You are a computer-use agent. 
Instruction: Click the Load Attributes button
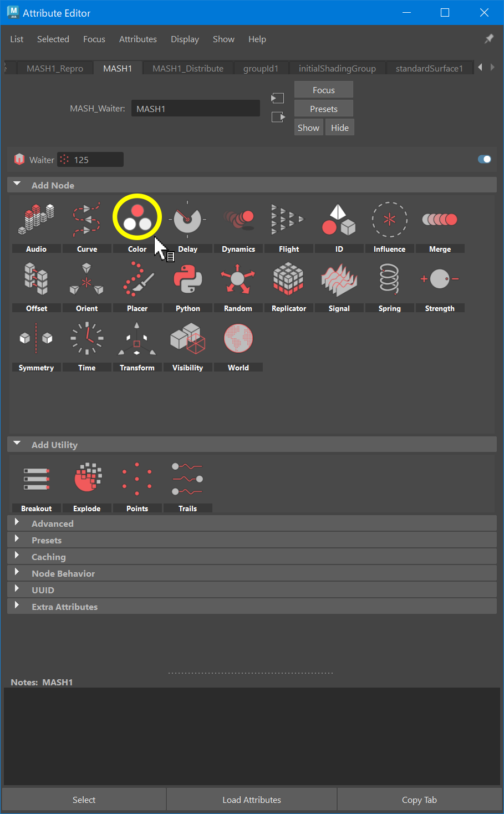251,799
